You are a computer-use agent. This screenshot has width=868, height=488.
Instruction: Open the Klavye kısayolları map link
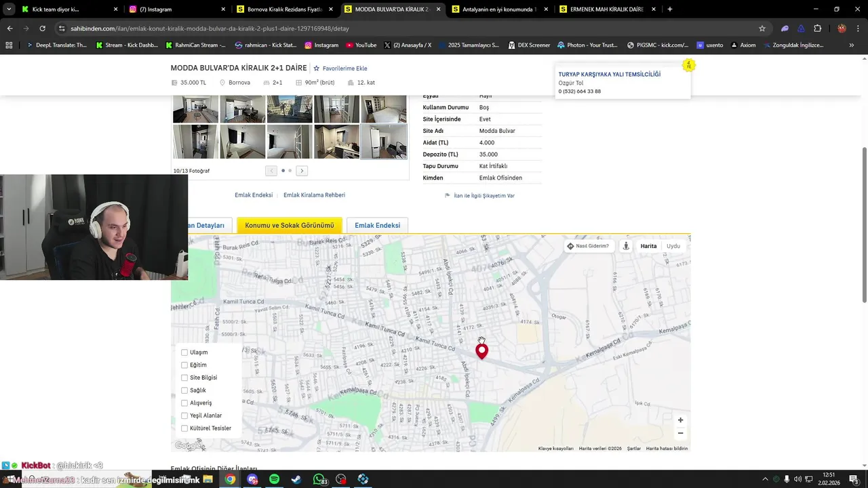pos(555,449)
